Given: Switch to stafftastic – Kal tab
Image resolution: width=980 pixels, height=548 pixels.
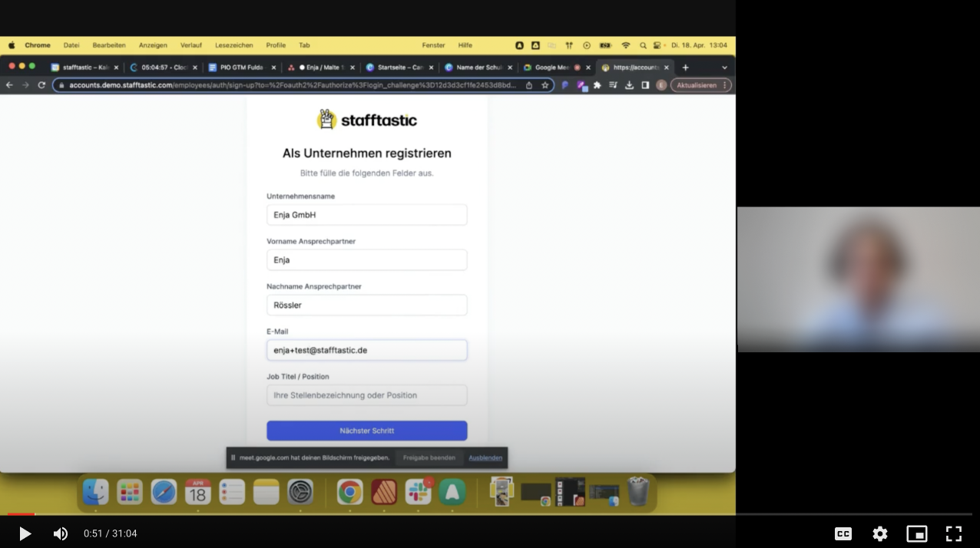Looking at the screenshot, I should tap(84, 68).
